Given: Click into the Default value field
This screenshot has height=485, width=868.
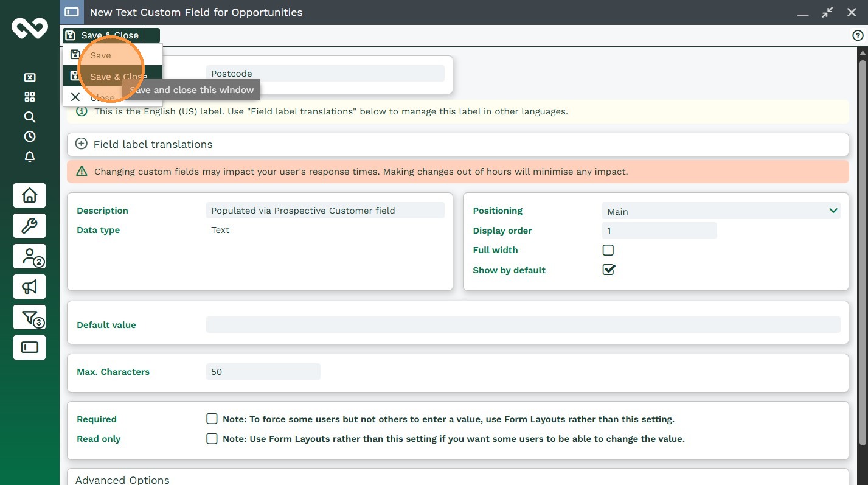Looking at the screenshot, I should point(523,325).
